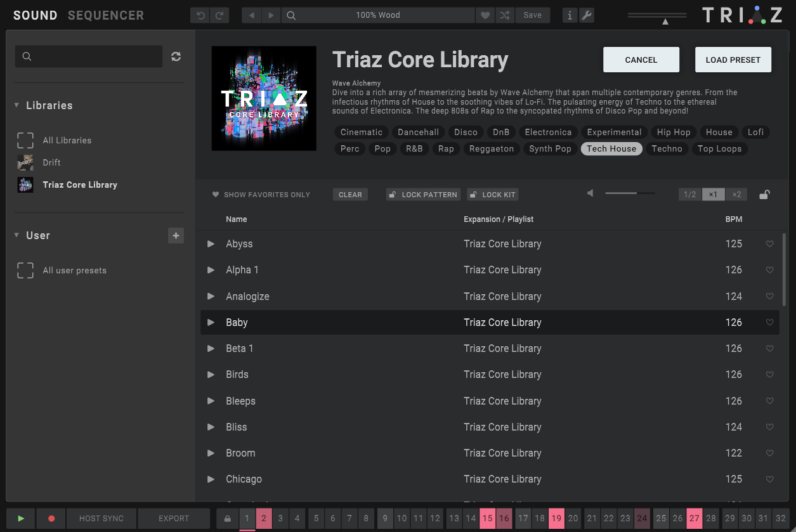Switch to the SEQUENCER tab

pos(105,15)
